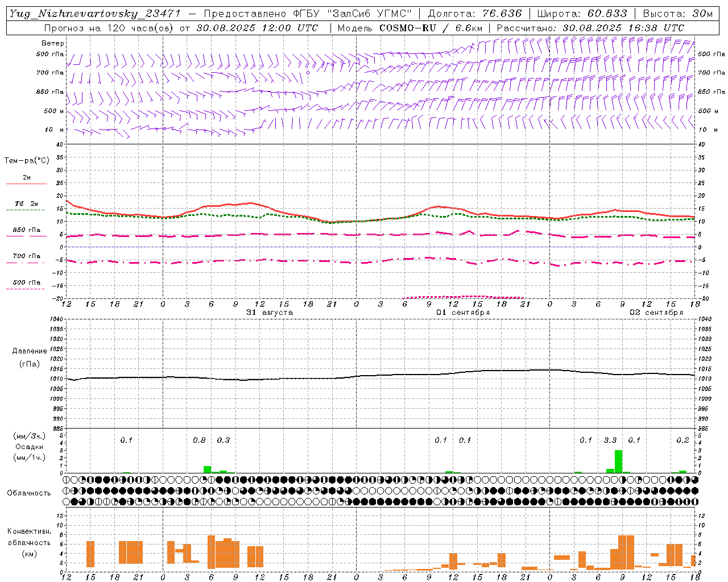Screen dimensions: 728x582
Task: Select the 2м temperature legend entry
Action: (27, 178)
